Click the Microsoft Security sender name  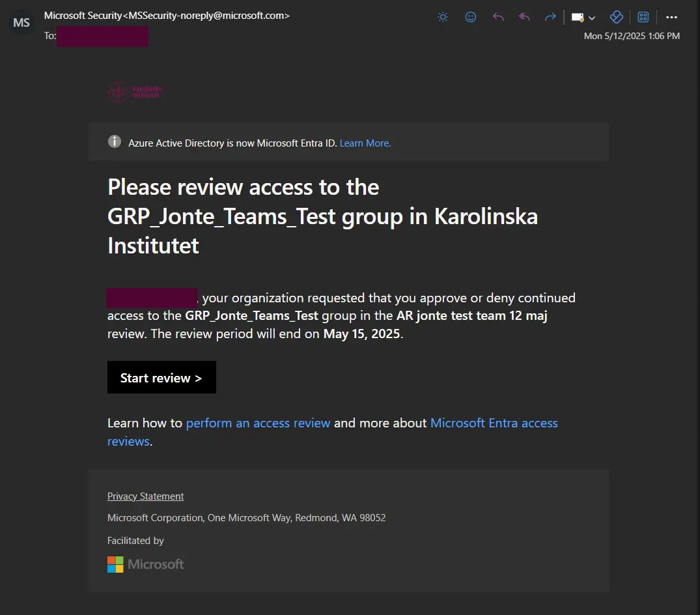83,16
